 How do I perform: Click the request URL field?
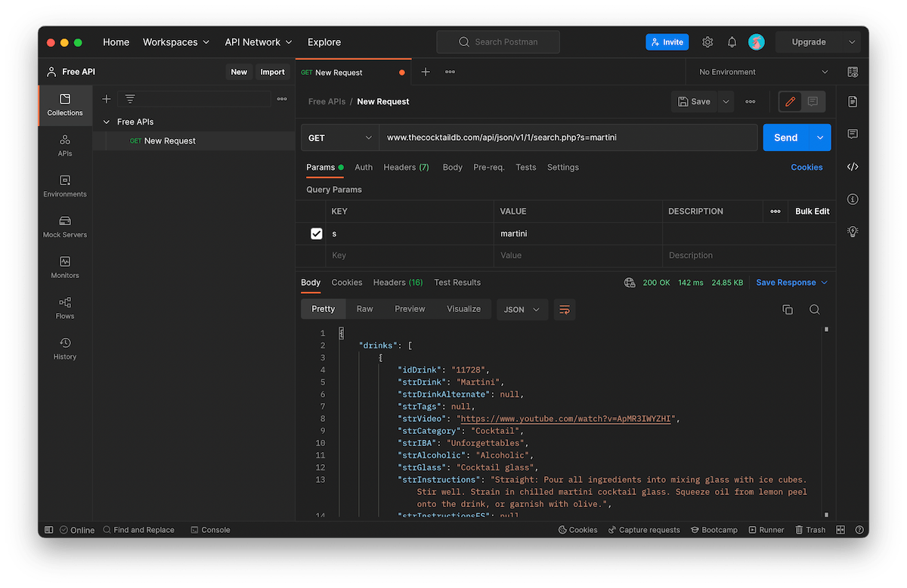coord(568,138)
